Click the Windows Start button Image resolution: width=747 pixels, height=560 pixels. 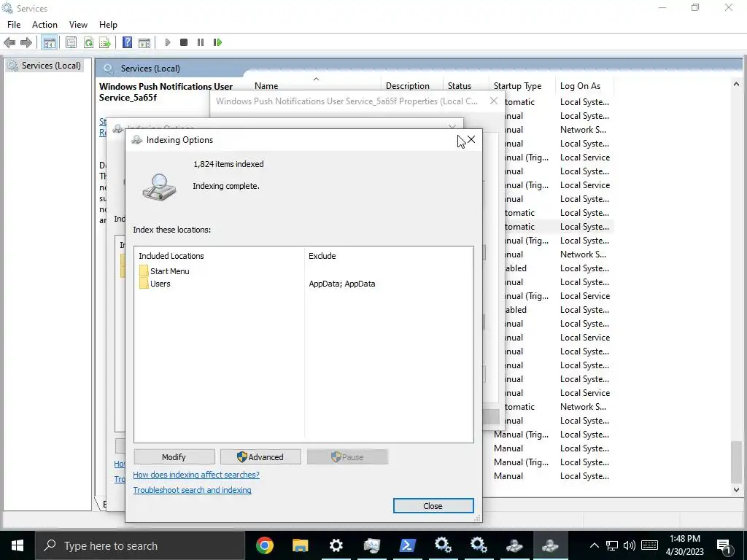pos(18,545)
